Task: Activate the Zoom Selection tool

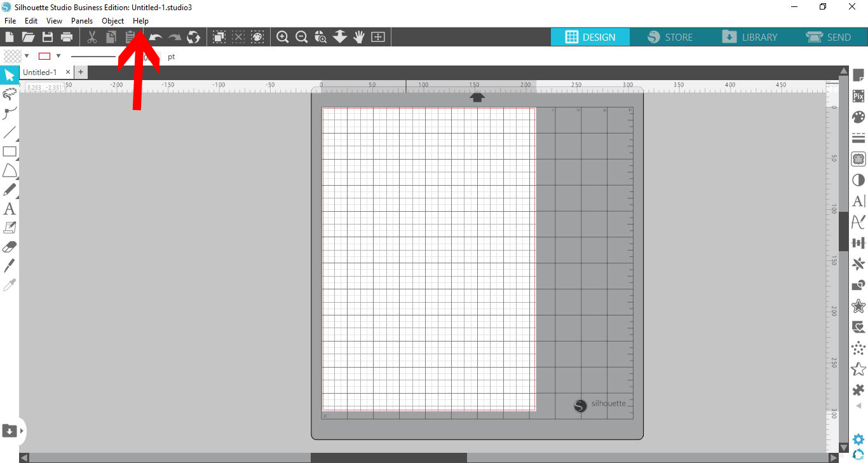Action: coord(321,37)
